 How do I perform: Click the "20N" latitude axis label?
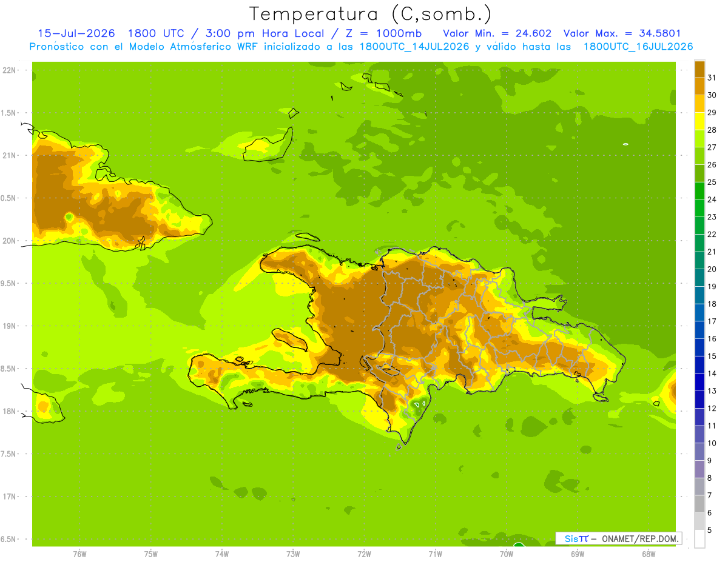(x=9, y=241)
